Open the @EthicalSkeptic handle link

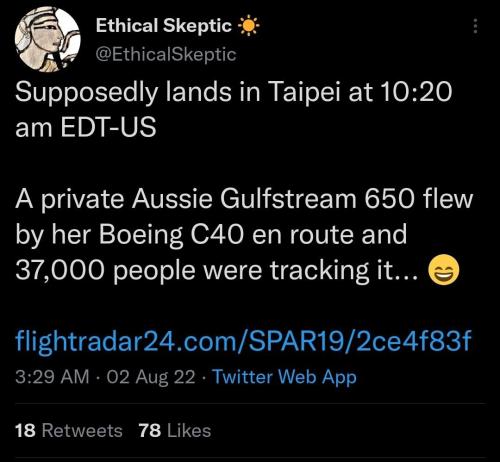coord(166,54)
